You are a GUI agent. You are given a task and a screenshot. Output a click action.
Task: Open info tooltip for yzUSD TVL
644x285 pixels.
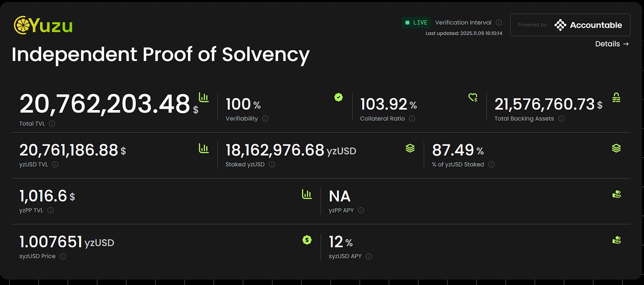coord(55,164)
